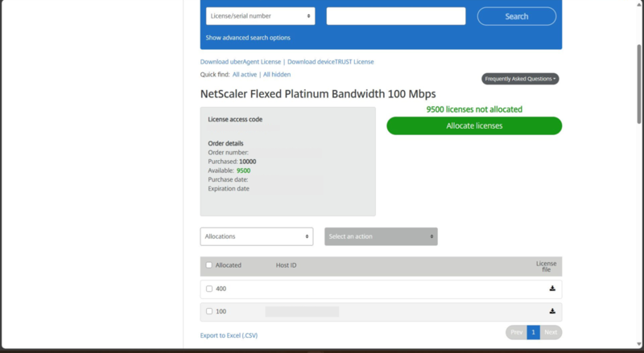The height and width of the screenshot is (353, 644).
Task: Click the vertical page scrollbar thumb
Action: pos(639,84)
